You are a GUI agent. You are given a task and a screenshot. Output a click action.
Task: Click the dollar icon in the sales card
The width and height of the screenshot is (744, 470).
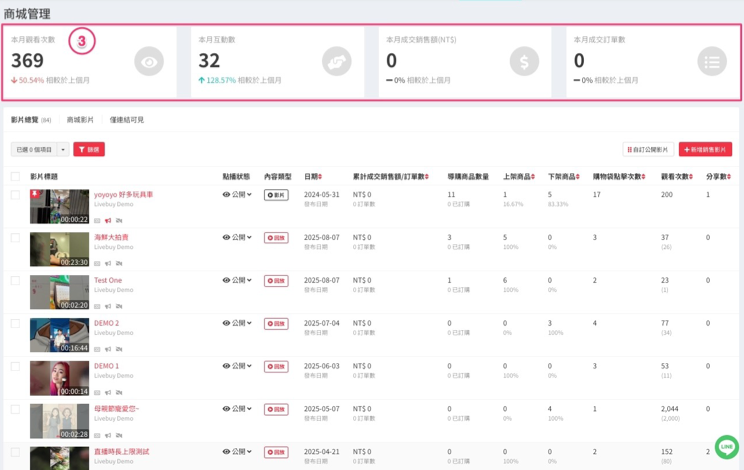523,62
